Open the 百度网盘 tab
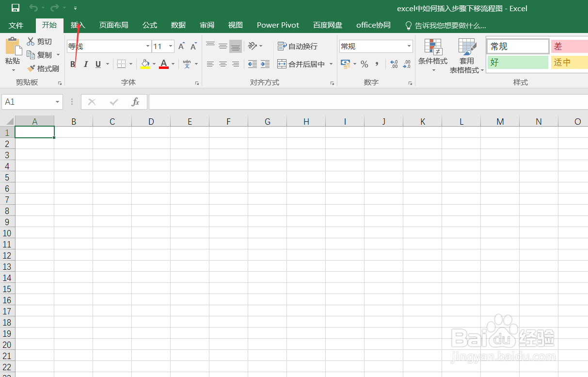The width and height of the screenshot is (588, 377). (328, 25)
